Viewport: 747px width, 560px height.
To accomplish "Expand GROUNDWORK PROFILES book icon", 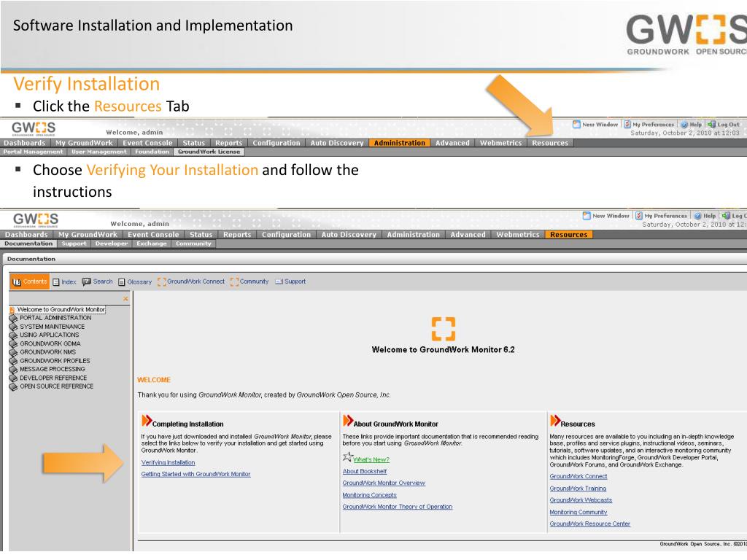I will click(13, 361).
